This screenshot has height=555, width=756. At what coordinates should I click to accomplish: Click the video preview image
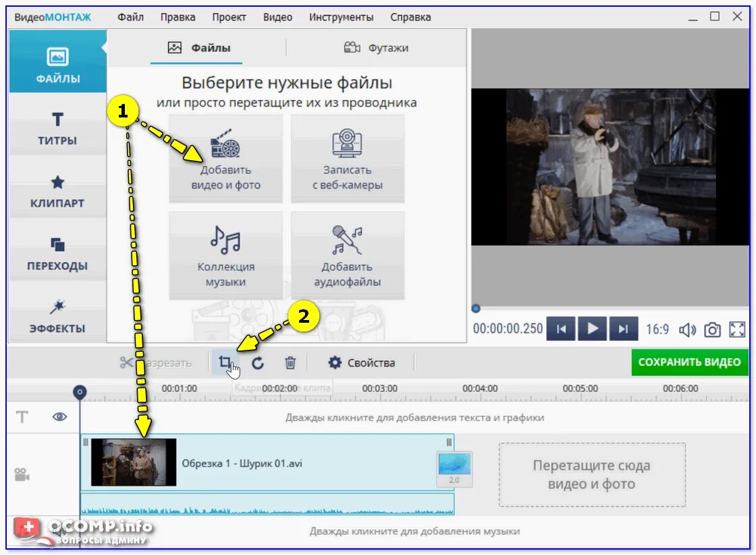pyautogui.click(x=610, y=167)
